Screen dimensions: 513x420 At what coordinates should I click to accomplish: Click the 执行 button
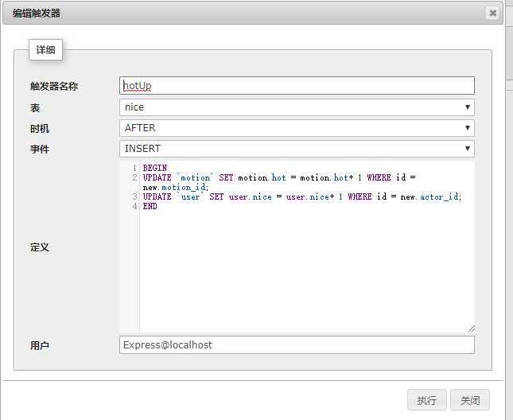pos(426,400)
